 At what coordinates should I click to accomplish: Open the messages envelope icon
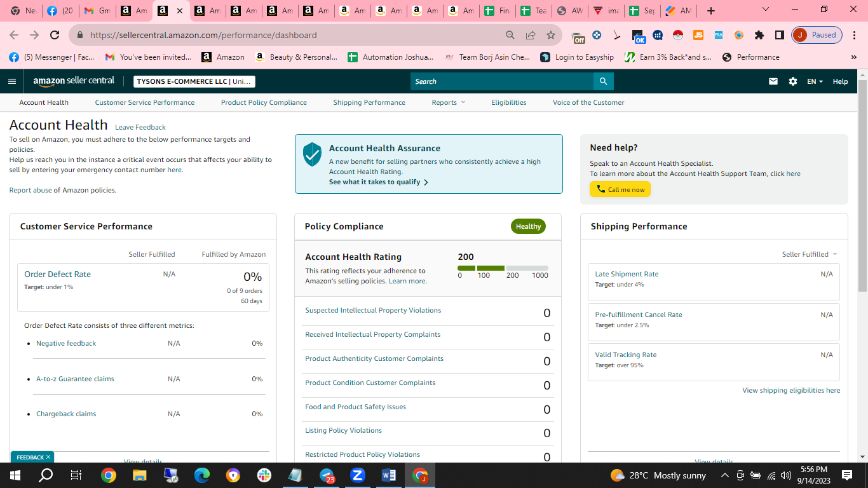(773, 81)
